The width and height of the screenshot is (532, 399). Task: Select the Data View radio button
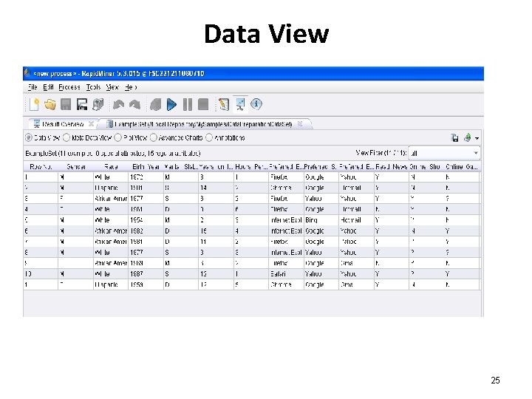coord(29,137)
